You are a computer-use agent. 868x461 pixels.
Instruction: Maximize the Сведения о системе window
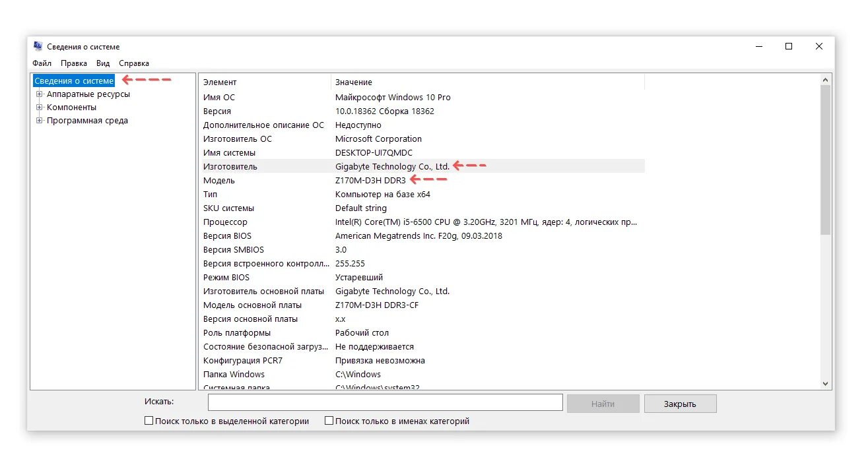pyautogui.click(x=788, y=46)
